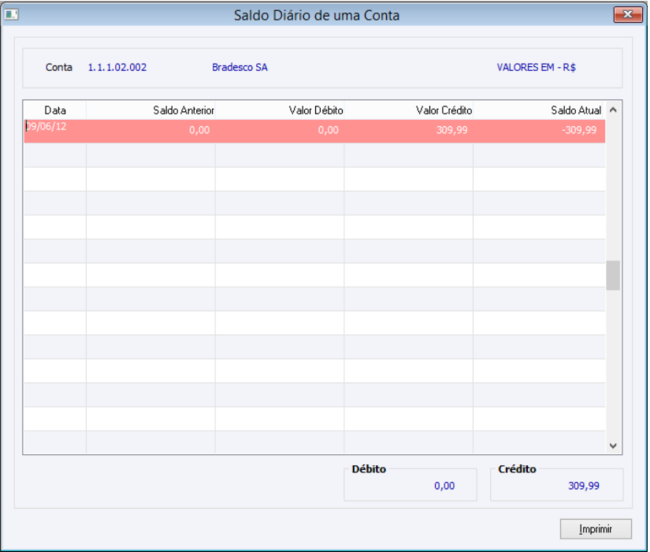
Task: Select the Data column header
Action: (55, 110)
